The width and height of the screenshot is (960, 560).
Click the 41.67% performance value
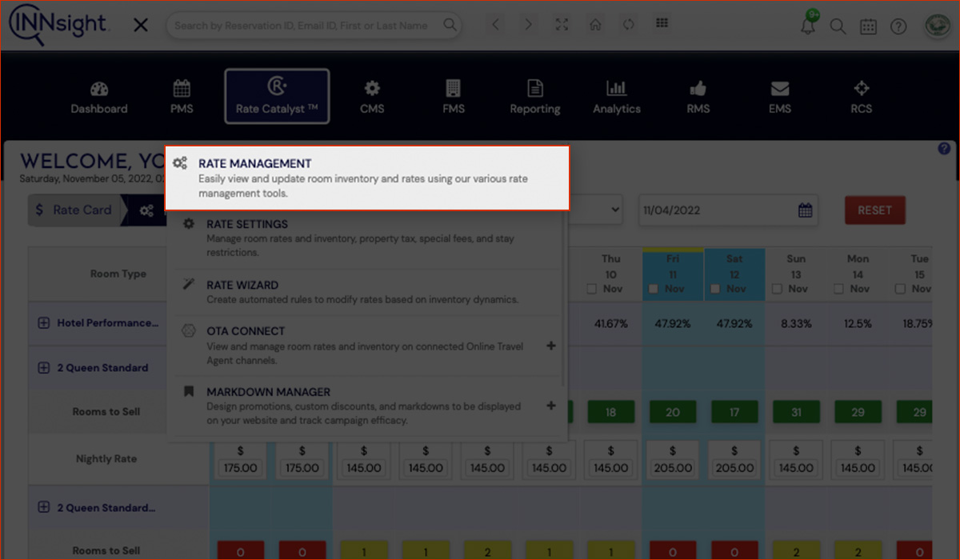pos(611,324)
